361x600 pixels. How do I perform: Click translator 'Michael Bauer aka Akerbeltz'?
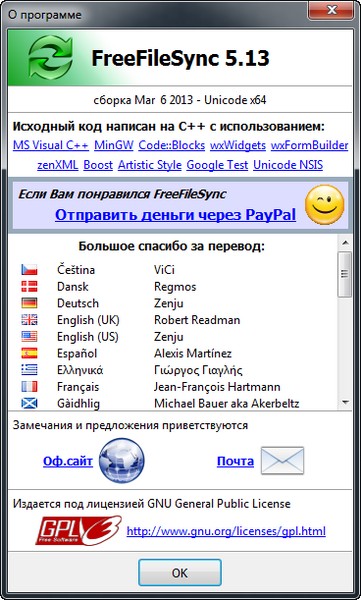[227, 403]
